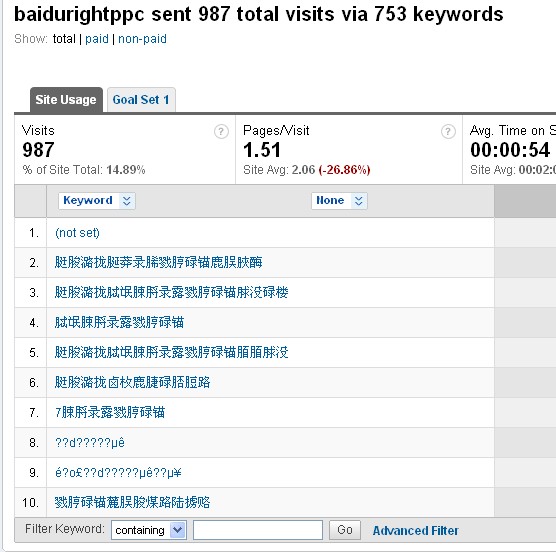The height and width of the screenshot is (552, 556).
Task: Open keyword row 9 starting with é?o£
Action: (x=118, y=473)
